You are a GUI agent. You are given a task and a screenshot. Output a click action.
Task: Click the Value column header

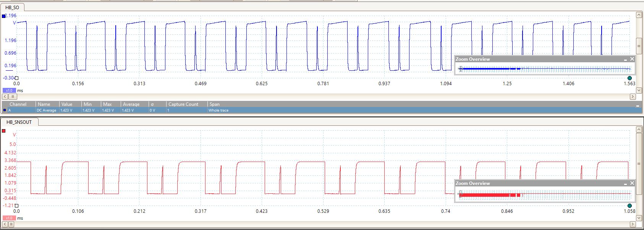coord(67,104)
